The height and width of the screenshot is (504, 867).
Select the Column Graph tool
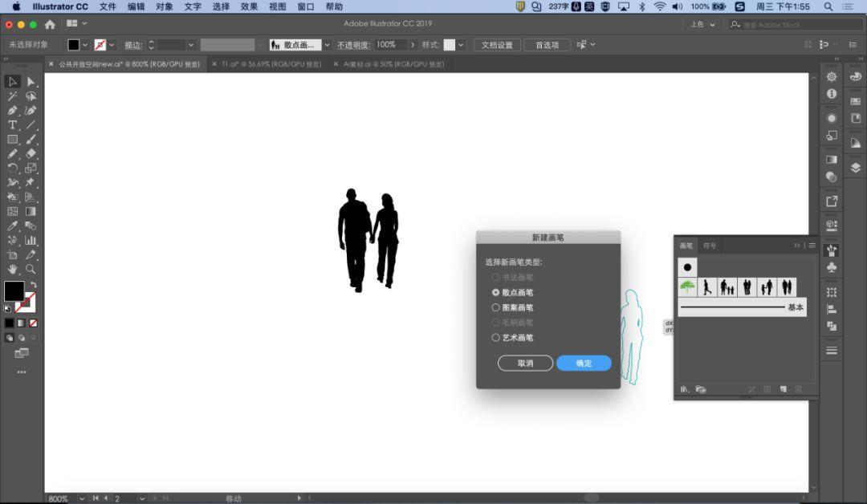31,241
